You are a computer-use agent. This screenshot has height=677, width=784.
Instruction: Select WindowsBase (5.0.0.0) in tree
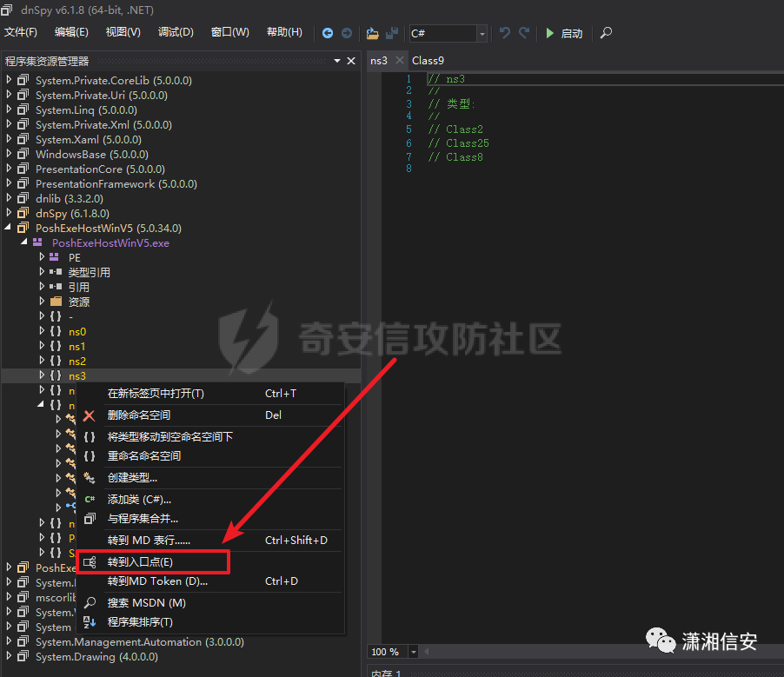pos(92,155)
